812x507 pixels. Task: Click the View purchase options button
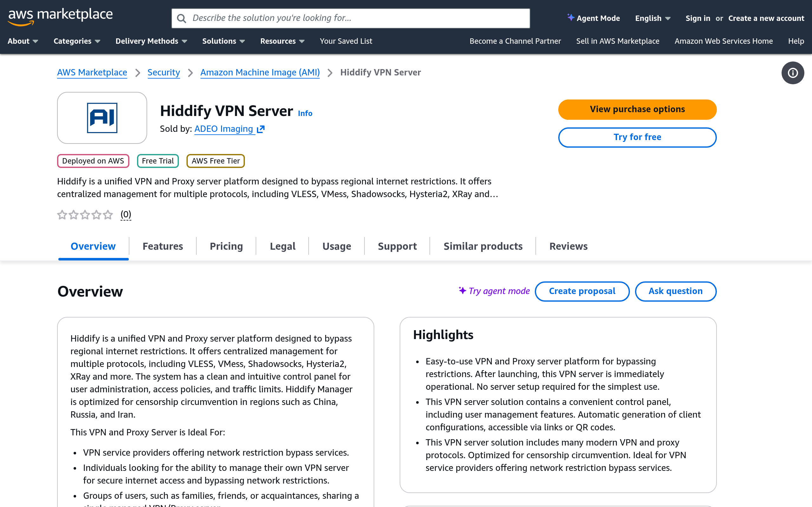[637, 109]
